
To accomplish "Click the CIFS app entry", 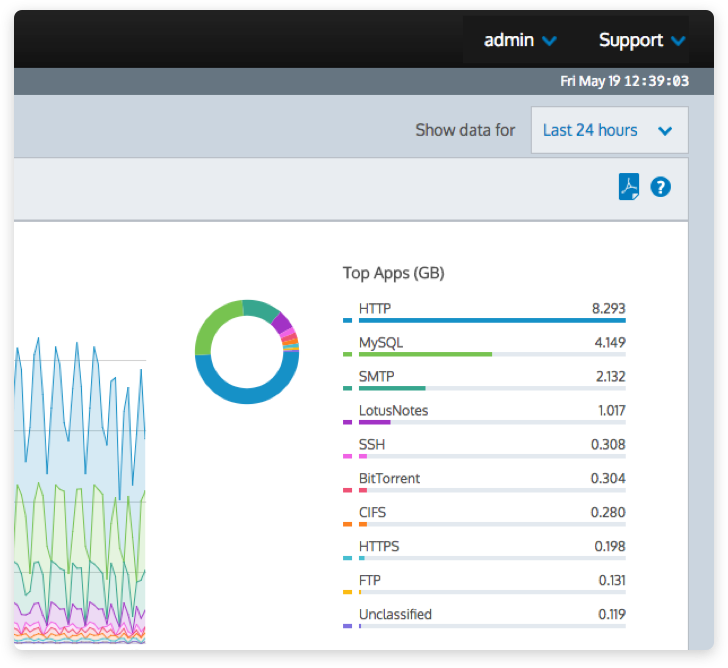I will point(373,512).
